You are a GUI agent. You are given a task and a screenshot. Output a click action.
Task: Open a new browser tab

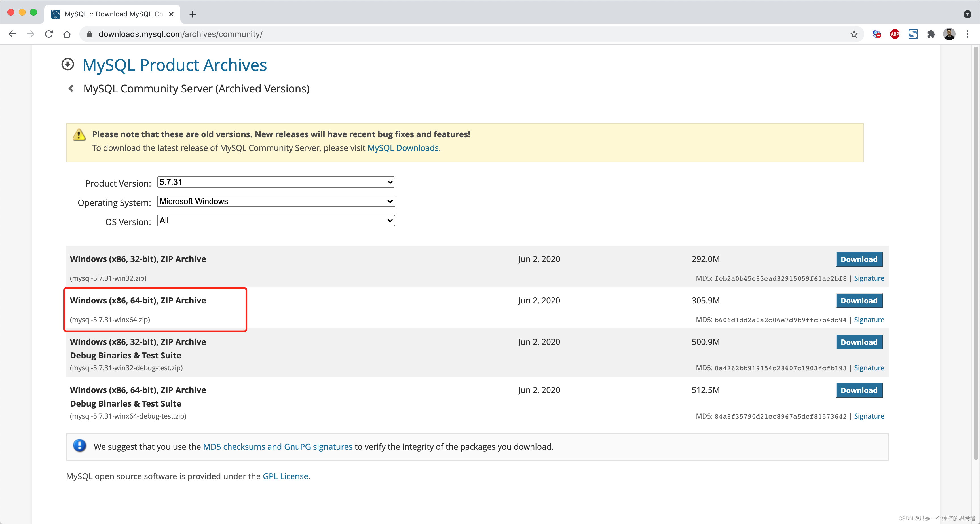193,14
